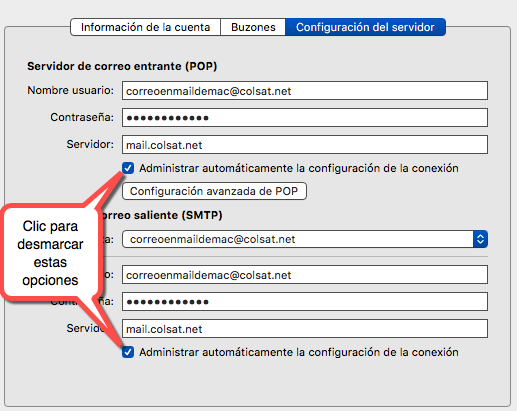Click the SMTP password field
The width and height of the screenshot is (517, 411).
[x=305, y=302]
